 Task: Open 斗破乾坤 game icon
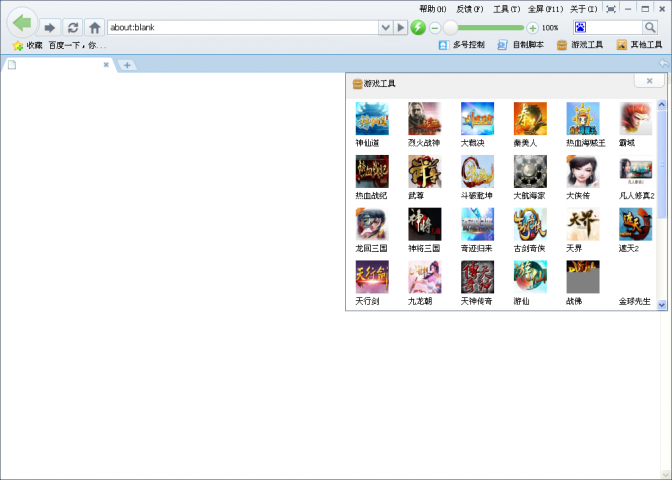tap(477, 171)
